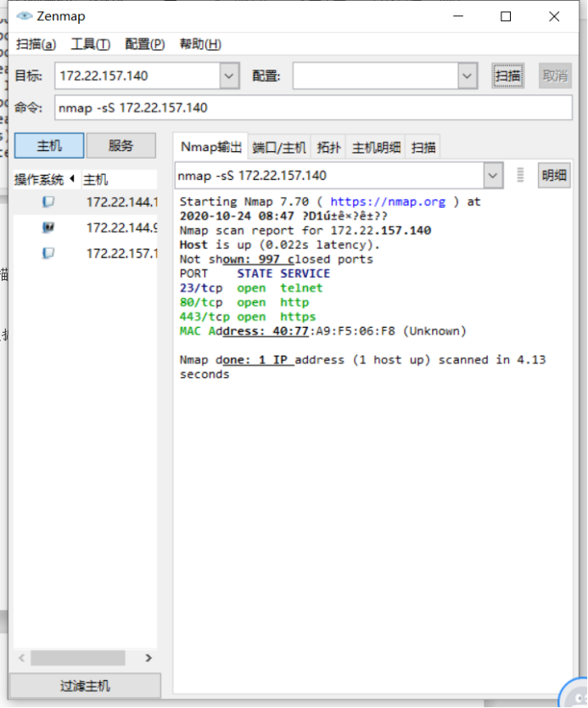Switch to the 拓扑 tab
The width and height of the screenshot is (588, 708).
point(328,147)
